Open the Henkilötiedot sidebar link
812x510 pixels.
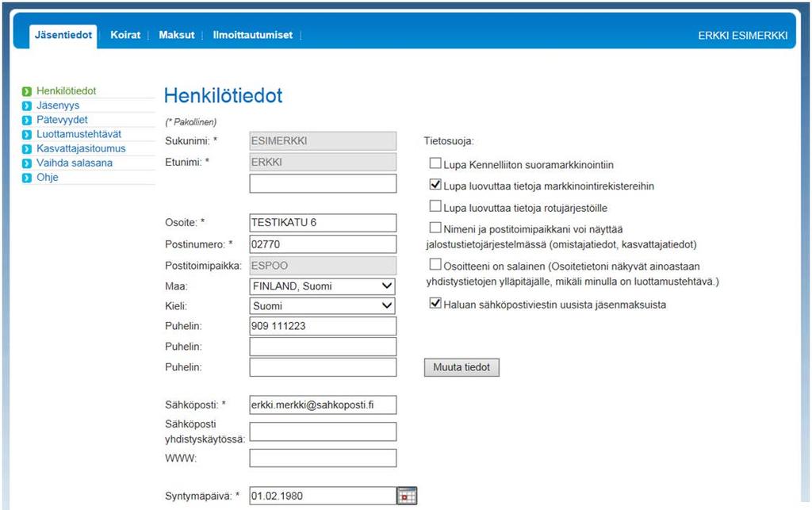[x=67, y=91]
